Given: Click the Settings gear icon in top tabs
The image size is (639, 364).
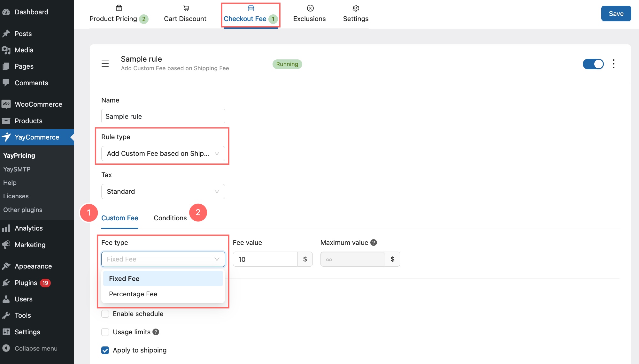Looking at the screenshot, I should coord(356,8).
